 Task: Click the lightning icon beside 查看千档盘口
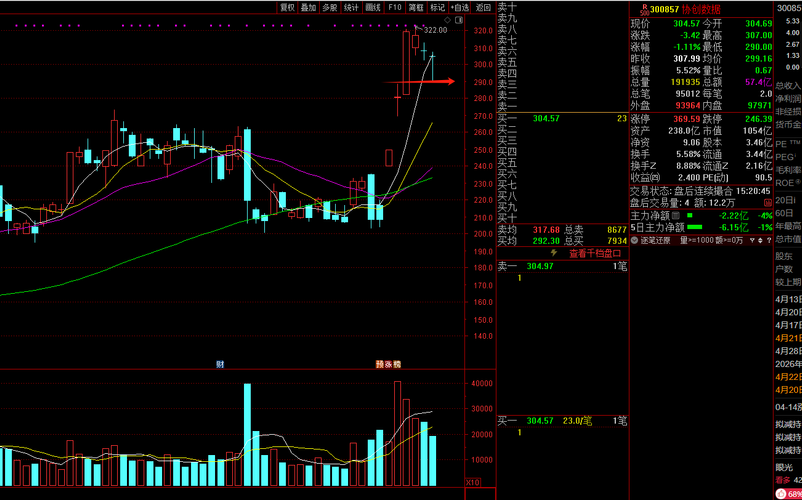[x=553, y=253]
